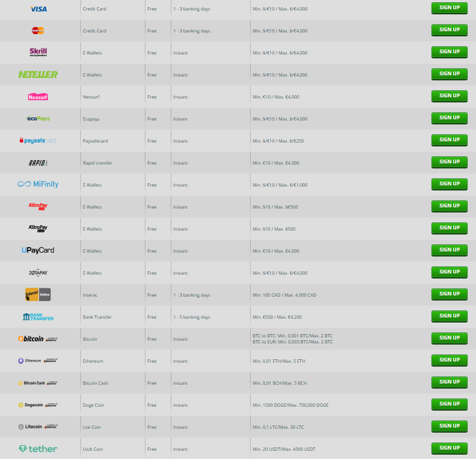Sign up via the Rapid transfer row
Screen dimensions: 476x459
click(x=450, y=162)
